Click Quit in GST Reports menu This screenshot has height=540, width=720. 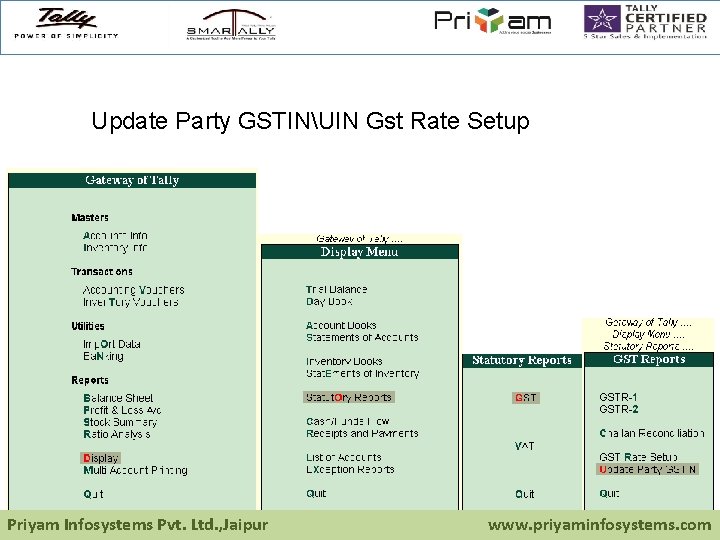point(609,494)
